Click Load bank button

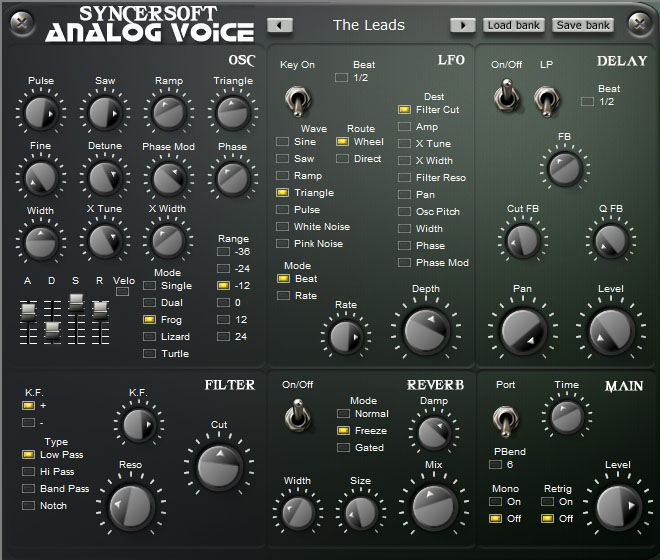click(514, 25)
